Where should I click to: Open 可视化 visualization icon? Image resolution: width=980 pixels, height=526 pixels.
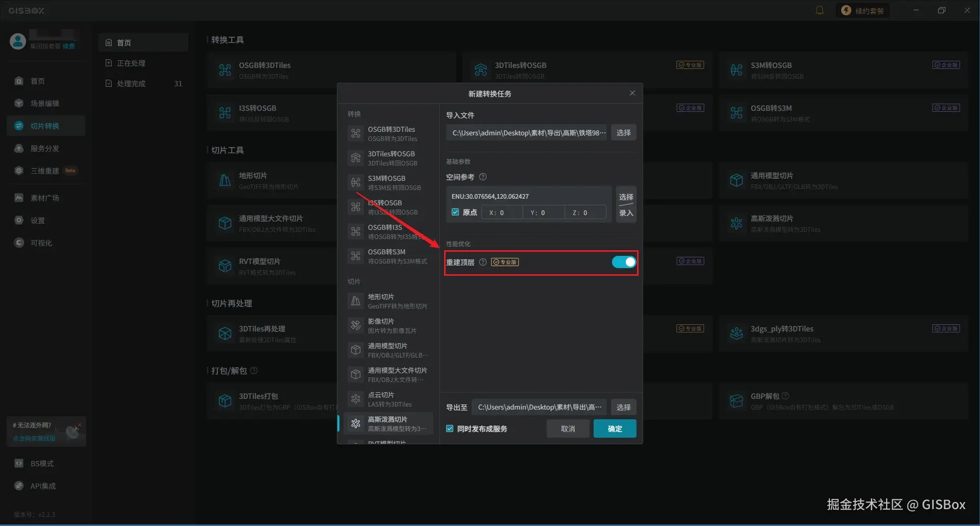pyautogui.click(x=19, y=243)
